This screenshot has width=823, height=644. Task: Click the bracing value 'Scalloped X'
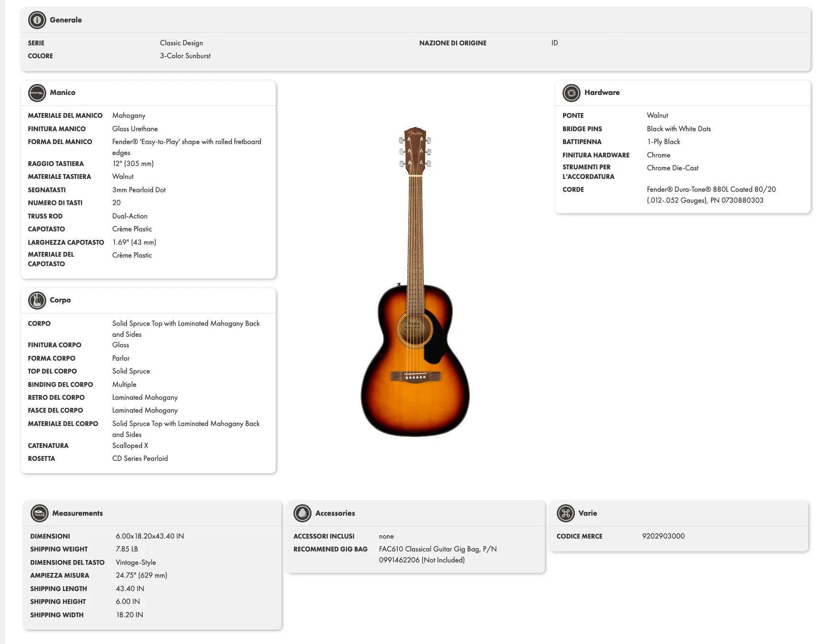point(130,446)
